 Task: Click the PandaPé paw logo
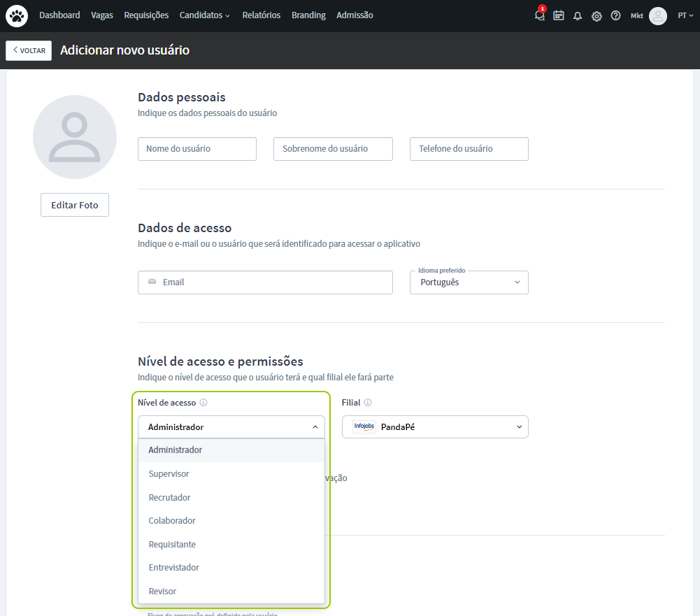(x=17, y=15)
